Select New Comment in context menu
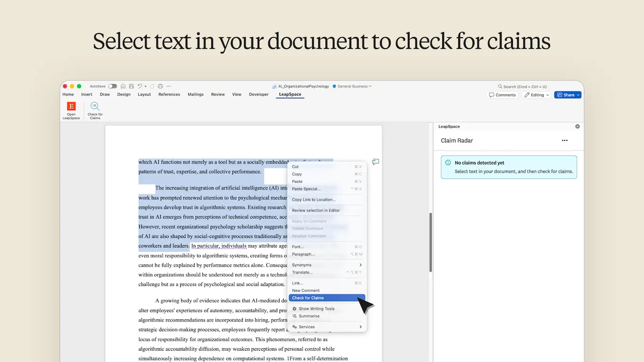 click(x=327, y=290)
